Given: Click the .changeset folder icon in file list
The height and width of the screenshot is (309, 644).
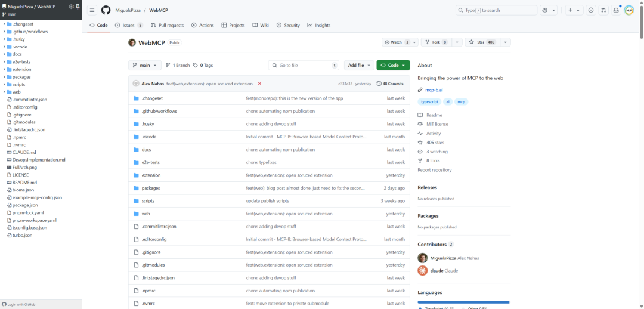Looking at the screenshot, I should click(x=136, y=98).
